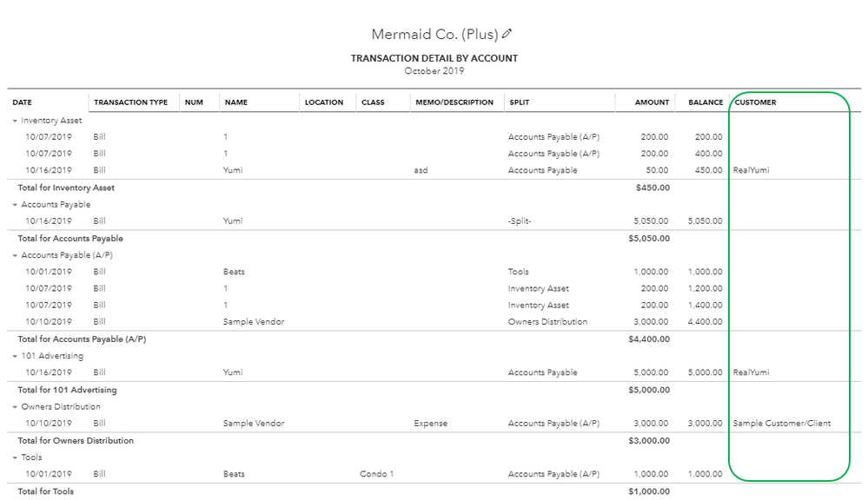Click the Condo 1 class entry

tap(376, 474)
